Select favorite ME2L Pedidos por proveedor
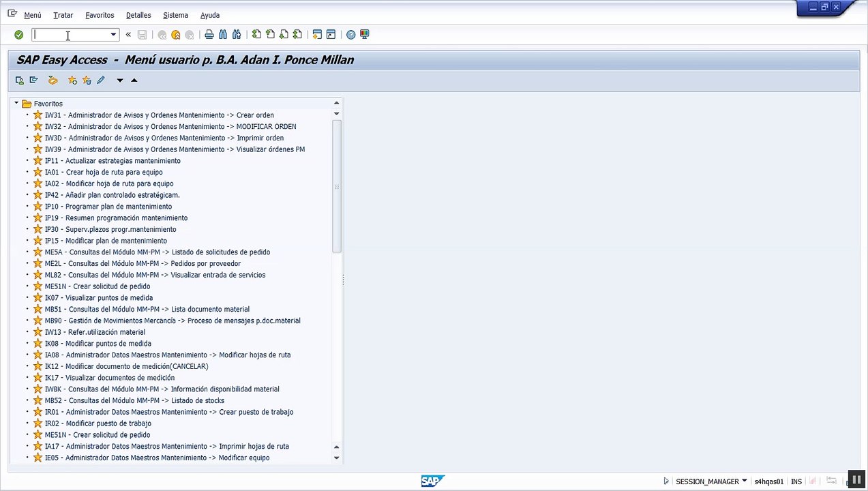 tap(143, 264)
